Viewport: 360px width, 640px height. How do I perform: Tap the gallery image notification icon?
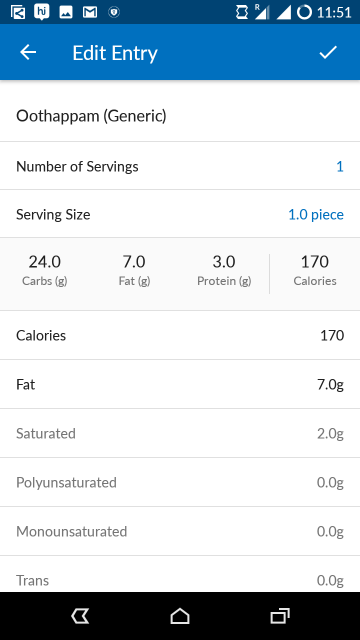66,12
